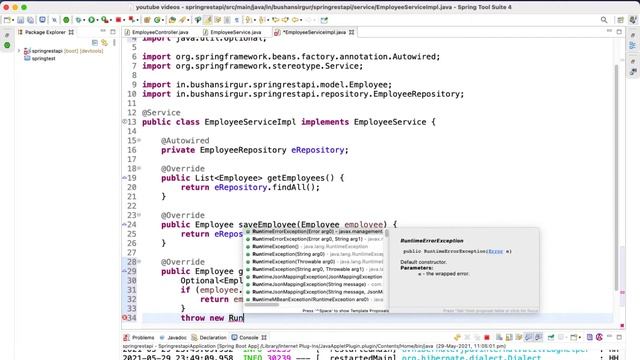This screenshot has height=360, width=640.
Task: Click the Open Perspective icon at the toolbar's right end
Action: (x=620, y=20)
